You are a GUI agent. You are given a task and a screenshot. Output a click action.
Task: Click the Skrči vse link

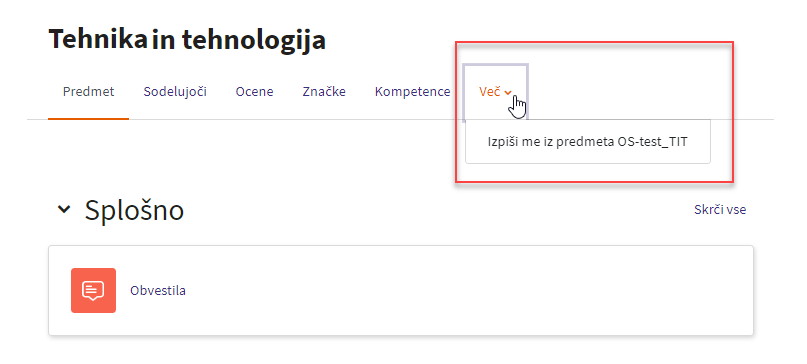point(720,210)
